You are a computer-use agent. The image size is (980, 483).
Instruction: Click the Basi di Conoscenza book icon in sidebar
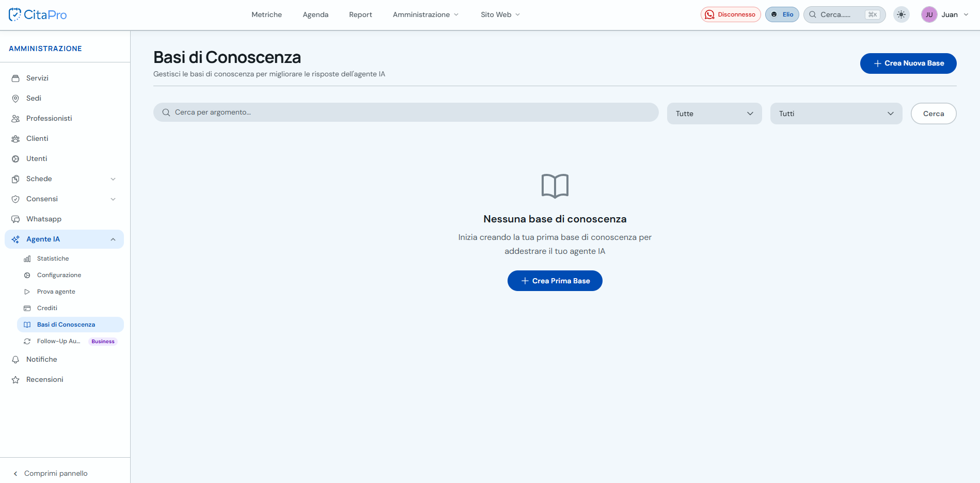pos(27,325)
